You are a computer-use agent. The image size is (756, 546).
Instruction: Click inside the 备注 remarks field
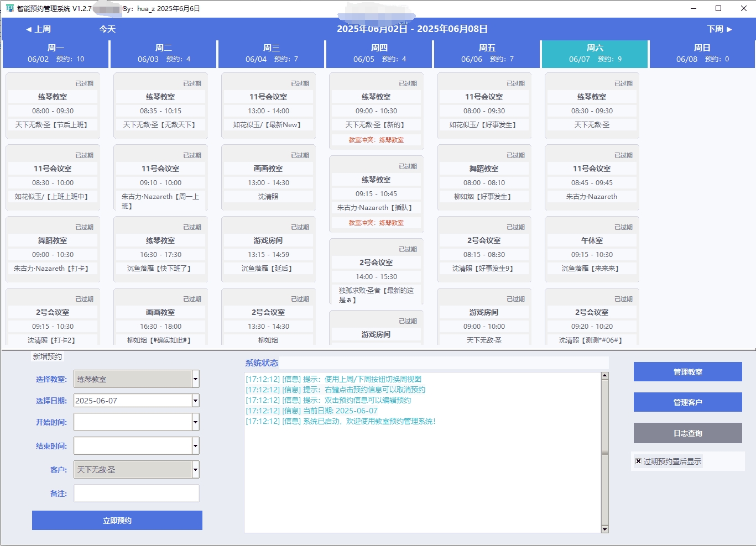136,493
